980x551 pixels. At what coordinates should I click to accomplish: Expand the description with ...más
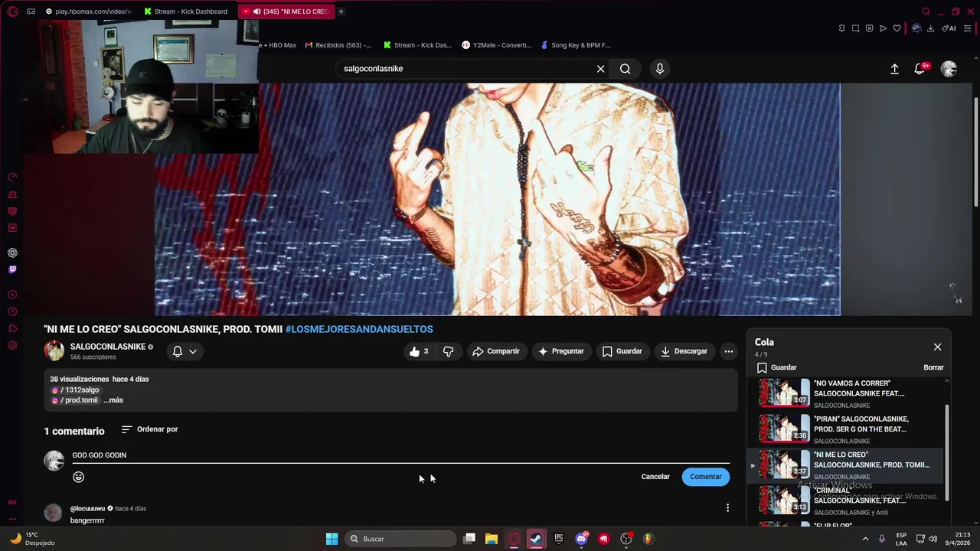(x=113, y=400)
